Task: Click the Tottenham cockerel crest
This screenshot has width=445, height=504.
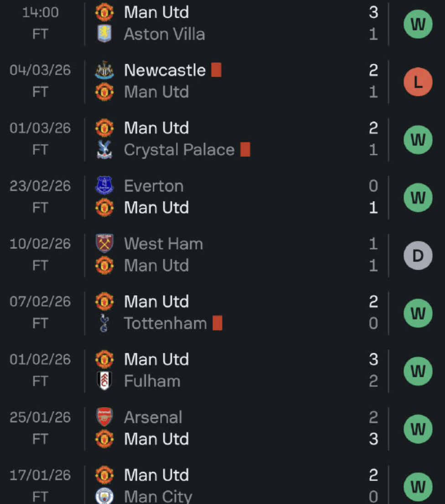Action: click(104, 323)
